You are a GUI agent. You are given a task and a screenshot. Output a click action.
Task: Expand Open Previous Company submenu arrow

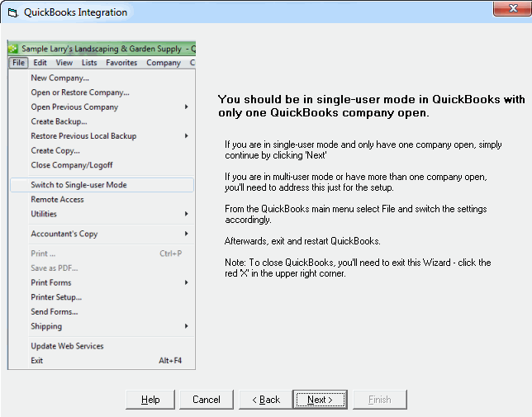(x=186, y=107)
